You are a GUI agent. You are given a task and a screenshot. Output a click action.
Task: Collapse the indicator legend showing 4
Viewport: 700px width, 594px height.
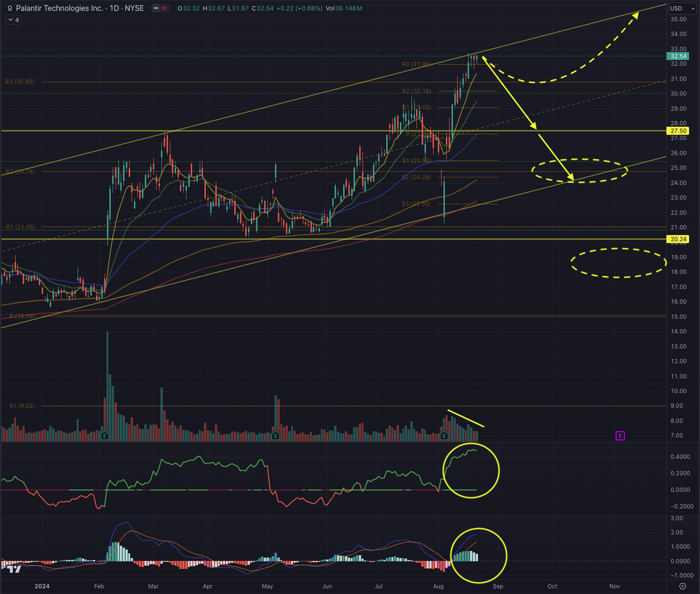coord(14,20)
